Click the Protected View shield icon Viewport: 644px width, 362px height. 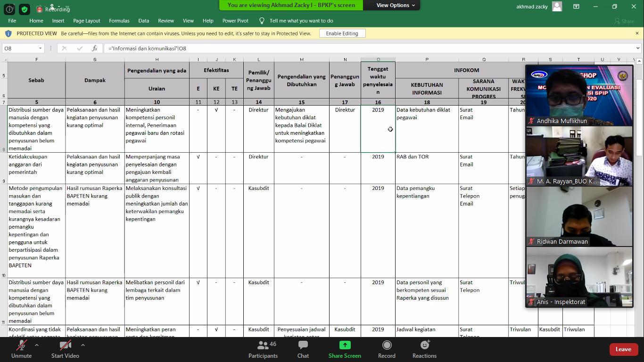[8, 33]
